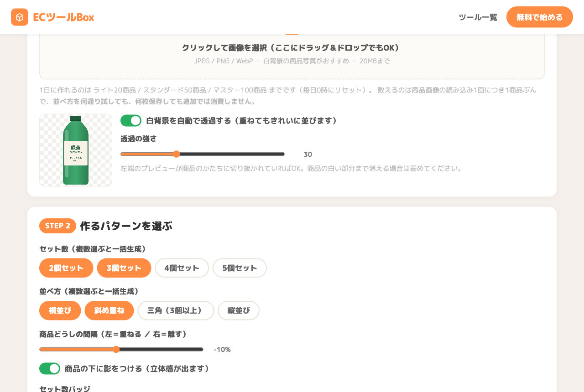Screen dimensions: 584x392
Task: Click the ECツールBox cube logo icon
Action: click(20, 17)
